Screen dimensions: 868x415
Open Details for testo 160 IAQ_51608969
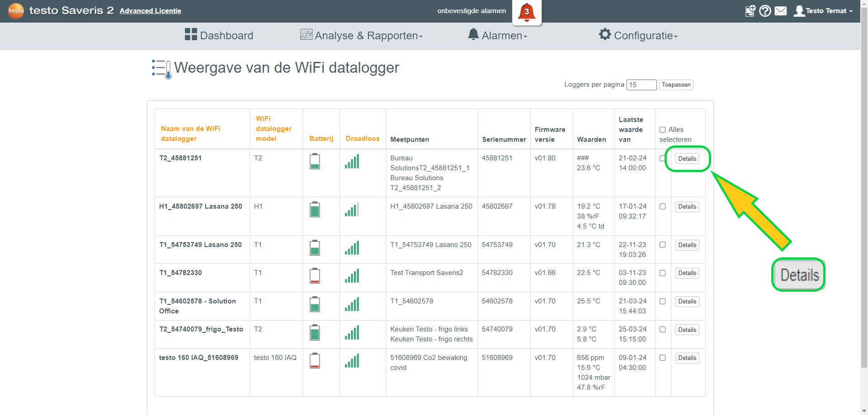pyautogui.click(x=687, y=358)
